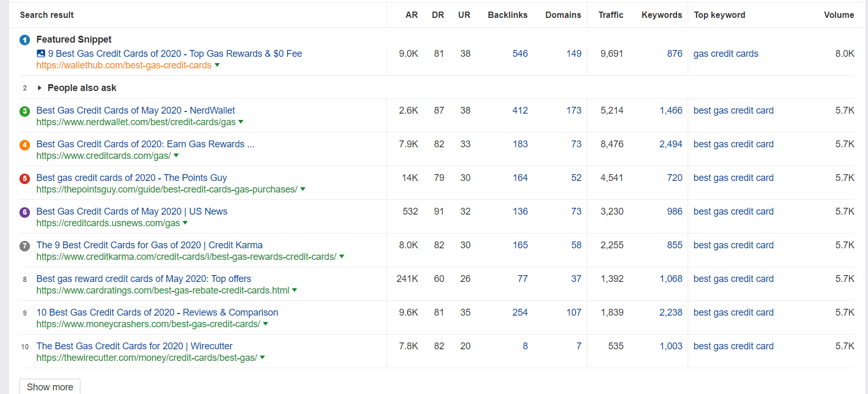
Task: Open the 986 keywords value for US News
Action: tap(675, 211)
